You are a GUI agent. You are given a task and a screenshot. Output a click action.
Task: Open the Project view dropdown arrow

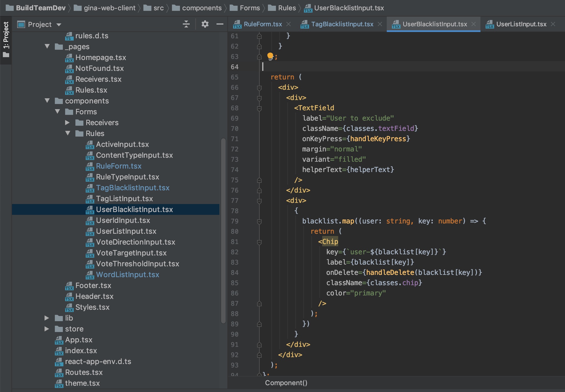tap(59, 25)
